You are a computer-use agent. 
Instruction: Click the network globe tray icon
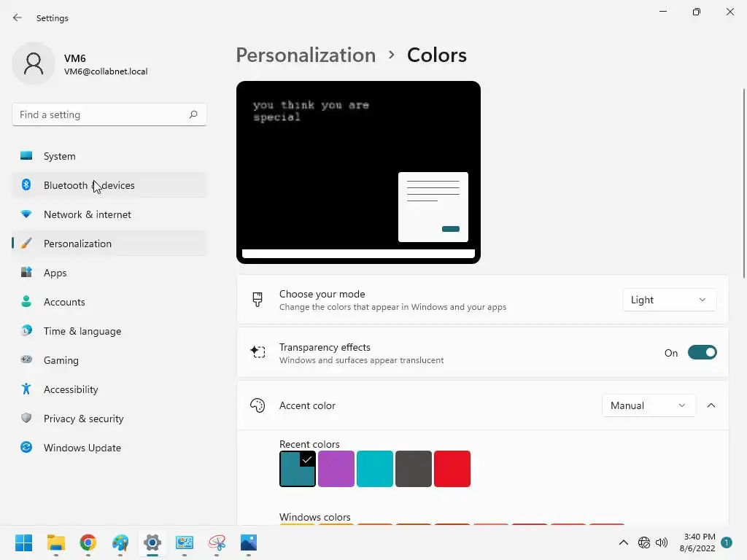[x=643, y=542]
